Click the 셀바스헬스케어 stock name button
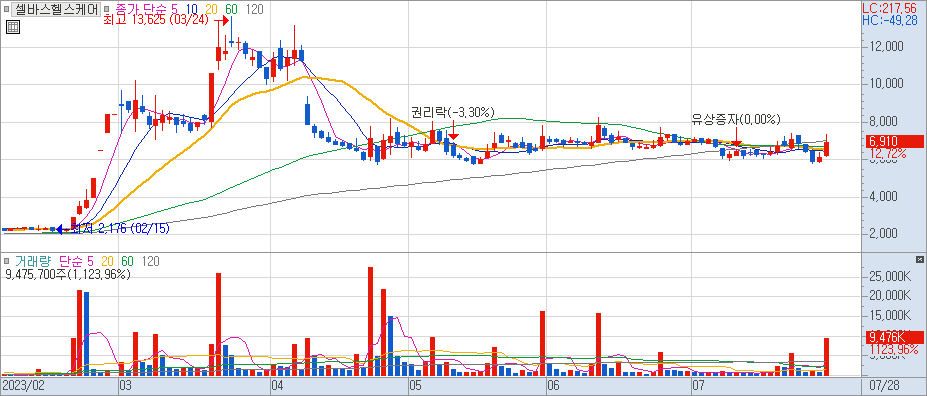927x396 pixels. [56, 9]
